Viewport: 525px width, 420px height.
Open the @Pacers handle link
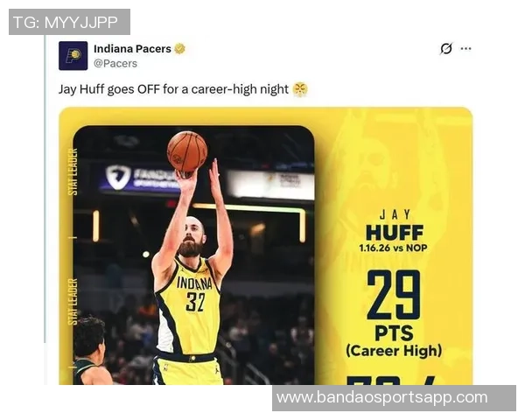[115, 63]
